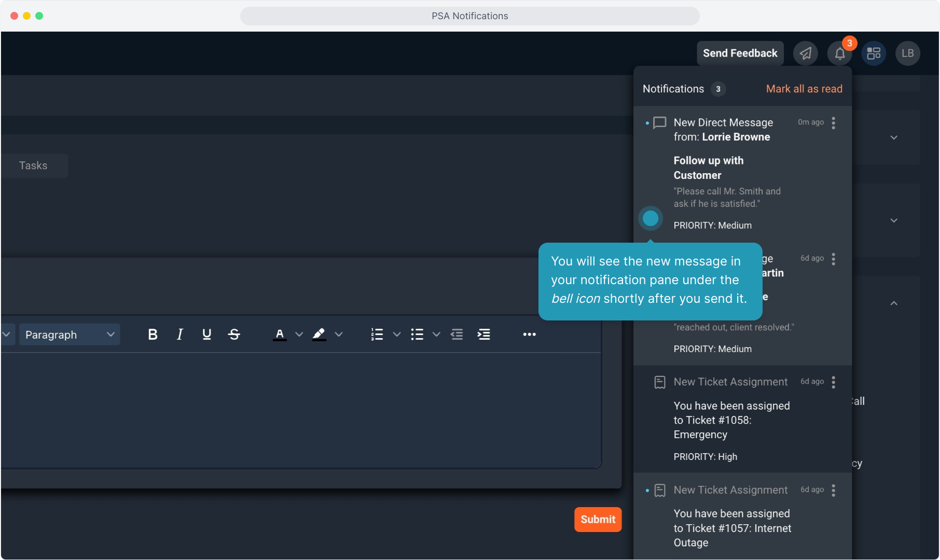Viewport: 940px width, 560px height.
Task: Toggle underline formatting
Action: [x=206, y=334]
